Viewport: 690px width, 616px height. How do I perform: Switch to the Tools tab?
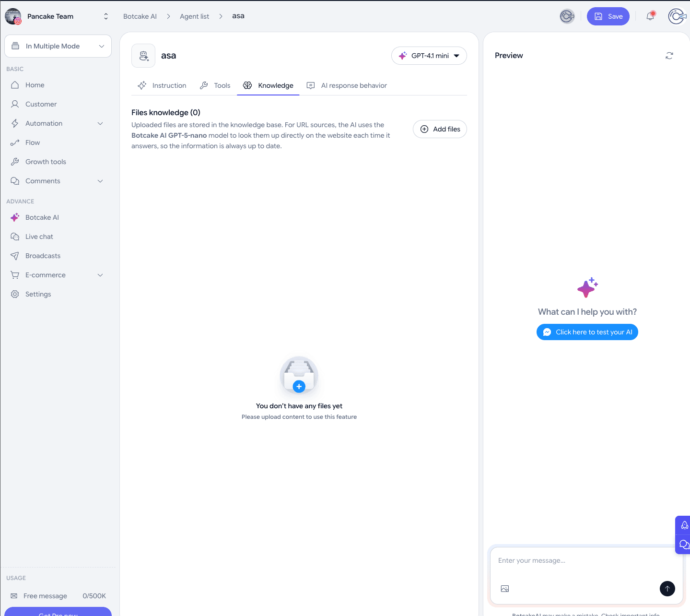215,85
